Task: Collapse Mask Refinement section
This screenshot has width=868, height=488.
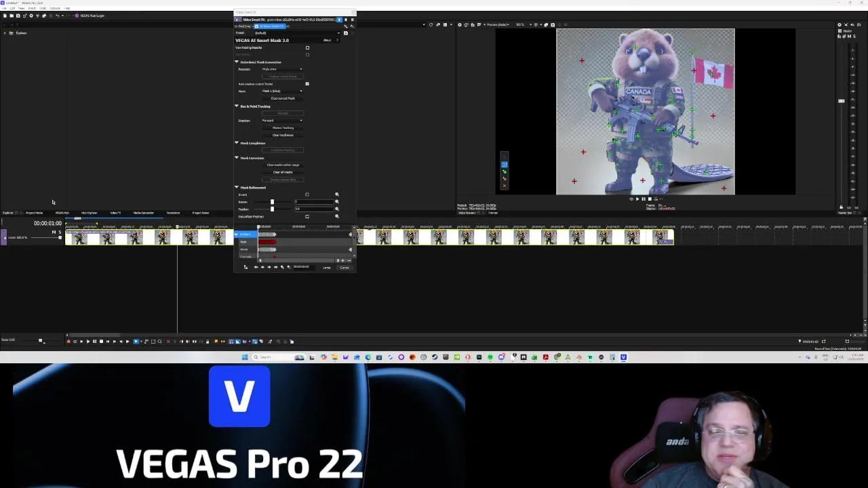Action: pyautogui.click(x=237, y=187)
